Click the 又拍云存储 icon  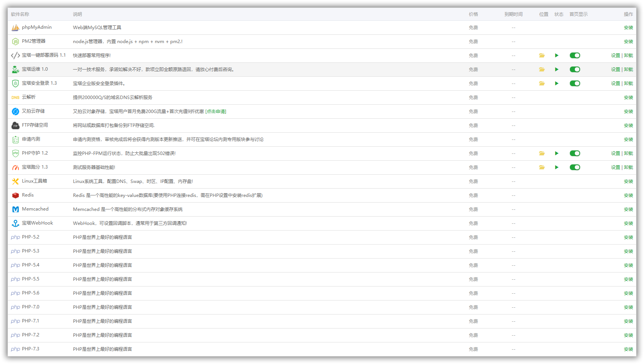click(16, 112)
